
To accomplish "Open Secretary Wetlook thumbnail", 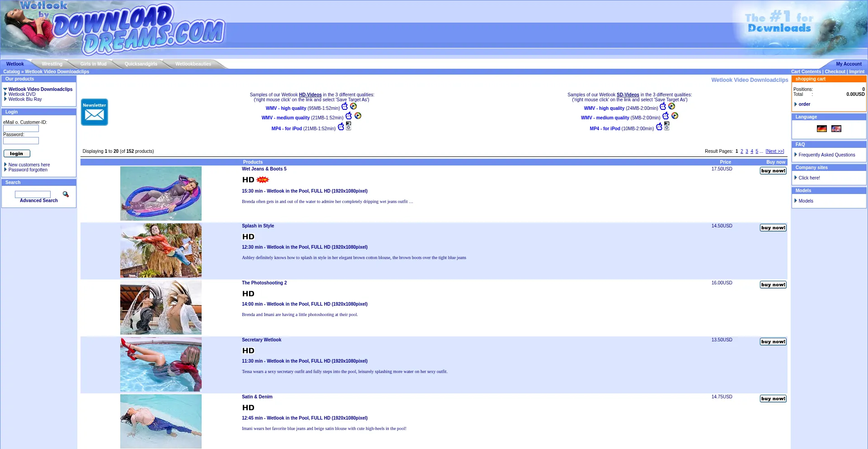I will (x=161, y=364).
